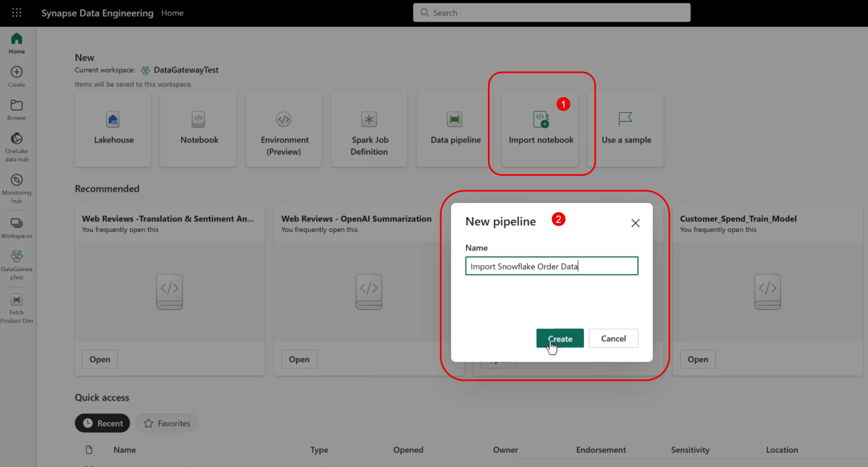The height and width of the screenshot is (467, 868).
Task: Open the Monitoring hub
Action: coord(16,188)
